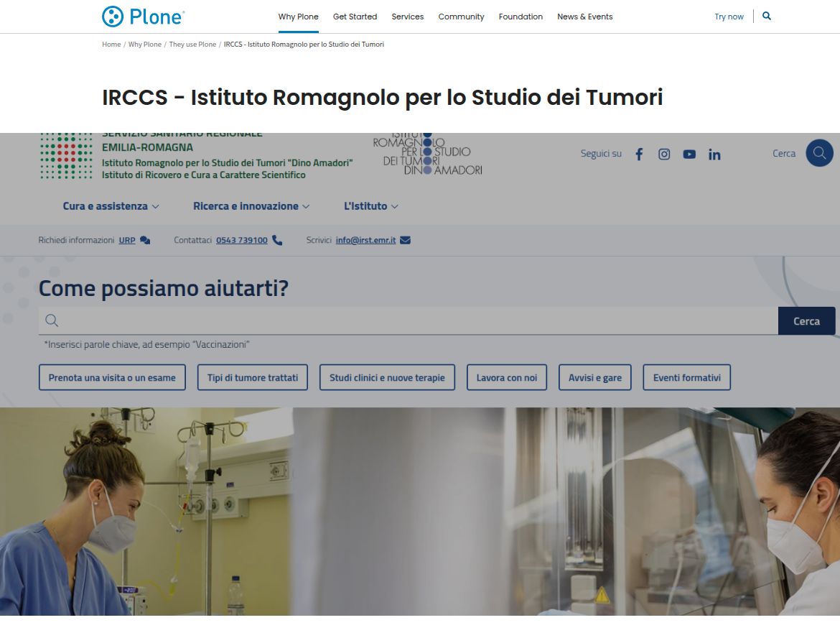This screenshot has width=840, height=638.
Task: Go to Home breadcrumb link
Action: (x=111, y=45)
